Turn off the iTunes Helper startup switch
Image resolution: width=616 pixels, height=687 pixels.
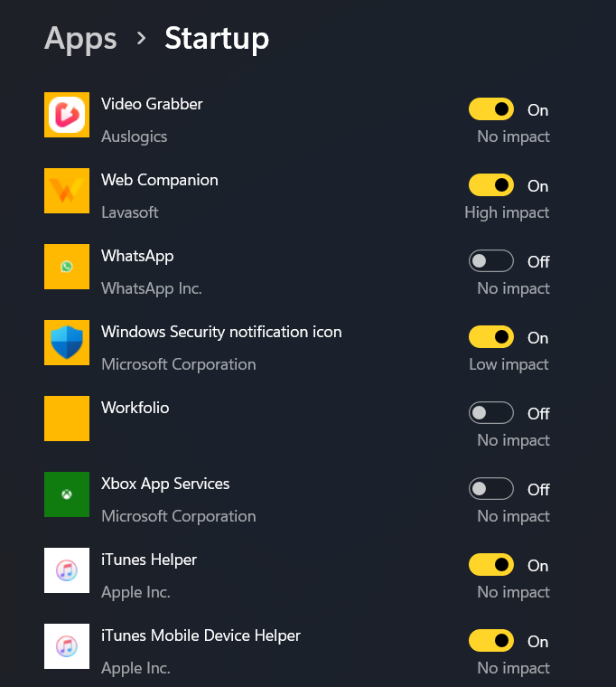(491, 565)
